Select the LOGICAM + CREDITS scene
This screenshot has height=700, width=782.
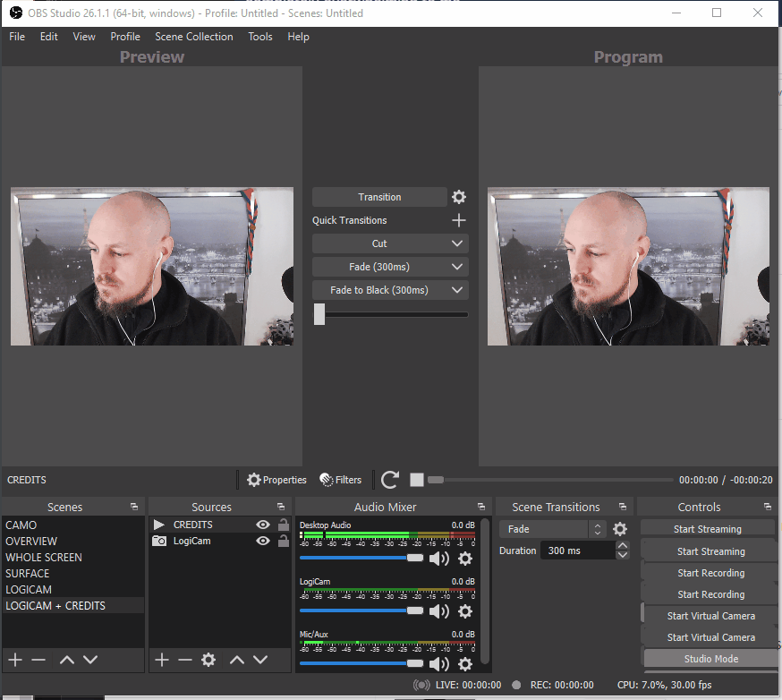pyautogui.click(x=56, y=605)
